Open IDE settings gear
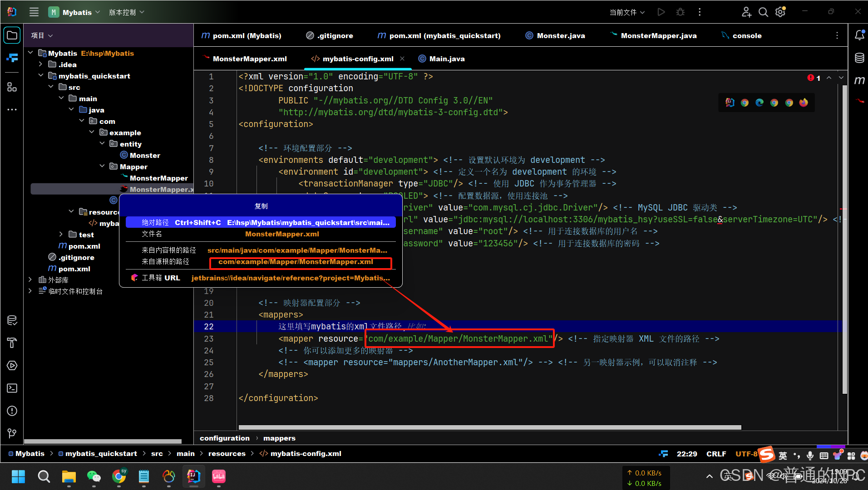 [780, 12]
